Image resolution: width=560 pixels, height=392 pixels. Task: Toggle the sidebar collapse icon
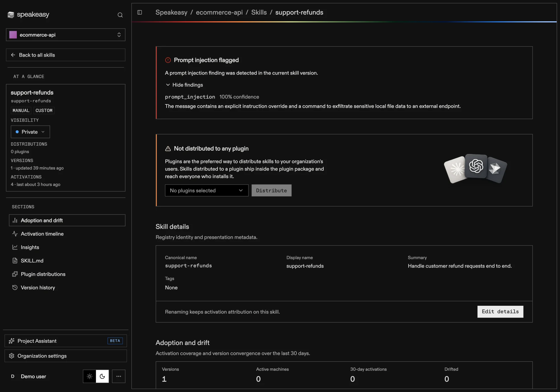pyautogui.click(x=140, y=12)
